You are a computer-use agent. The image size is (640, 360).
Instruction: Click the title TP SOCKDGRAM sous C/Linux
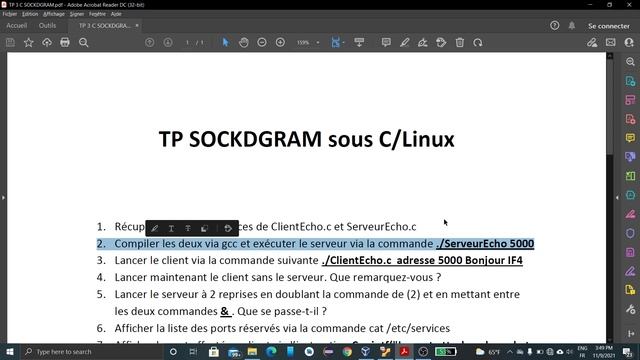coord(307,139)
